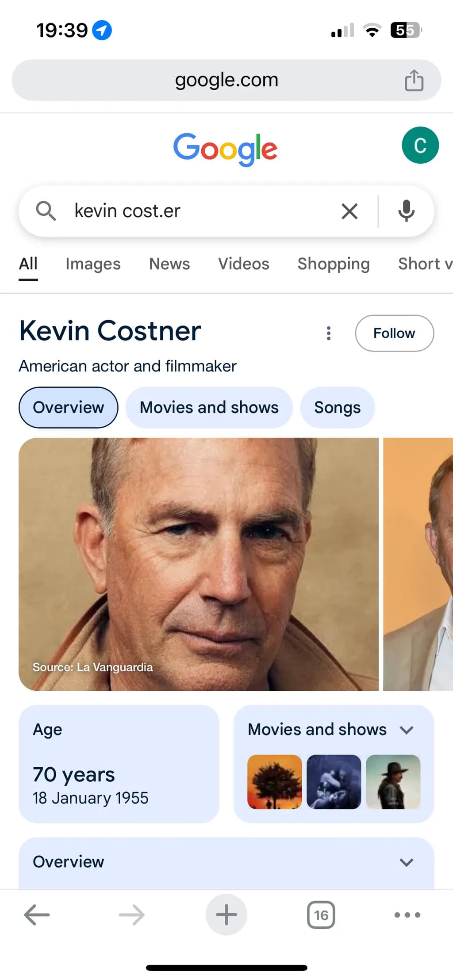Open the green C account avatar
Screen dimensions: 453x980
click(x=420, y=145)
